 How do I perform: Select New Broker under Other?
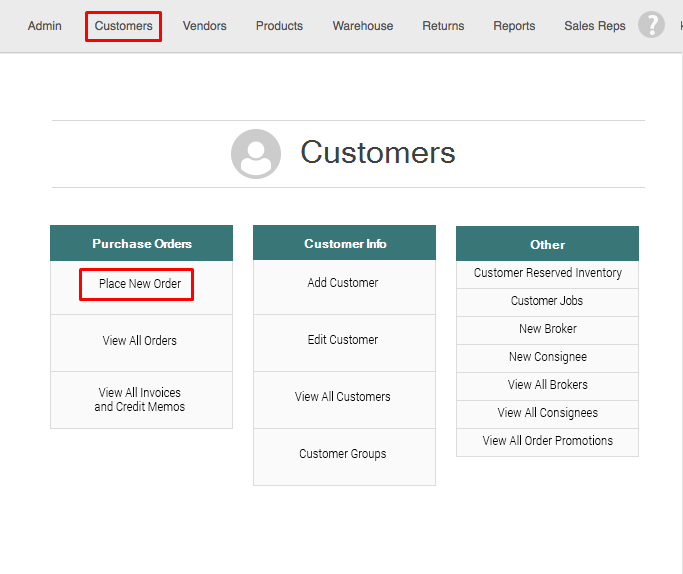pyautogui.click(x=547, y=329)
